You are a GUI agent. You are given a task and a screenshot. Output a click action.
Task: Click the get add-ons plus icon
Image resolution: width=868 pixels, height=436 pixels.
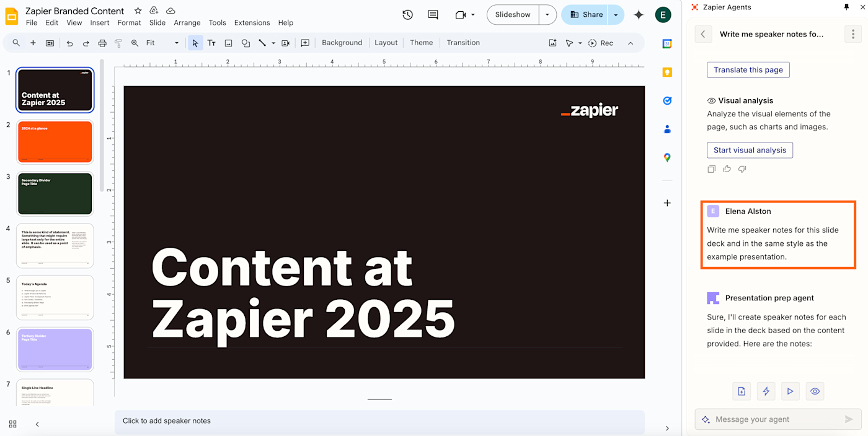coord(667,203)
